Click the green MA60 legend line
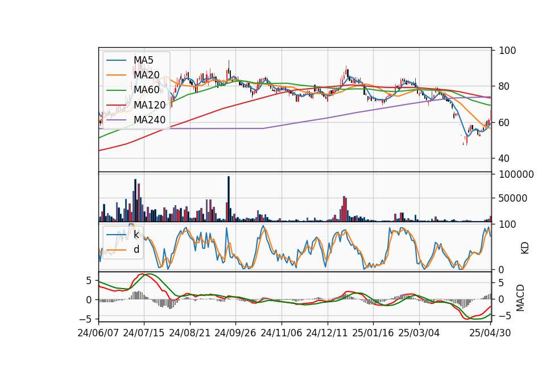546x392 pixels. (116, 90)
